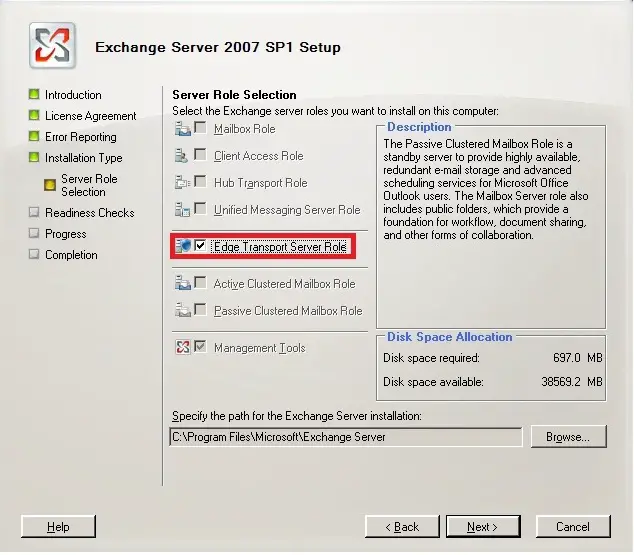Click the yellow Server Role Selection indicator

[50, 185]
